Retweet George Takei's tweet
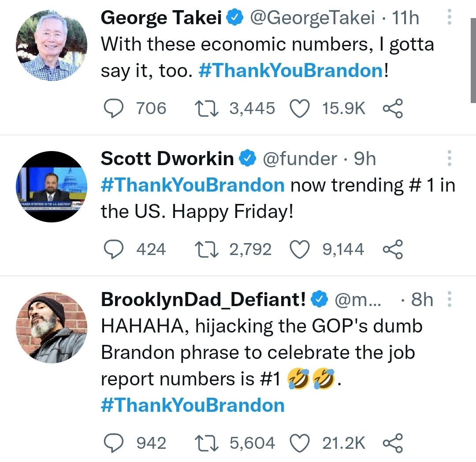The height and width of the screenshot is (462, 476). (x=206, y=108)
